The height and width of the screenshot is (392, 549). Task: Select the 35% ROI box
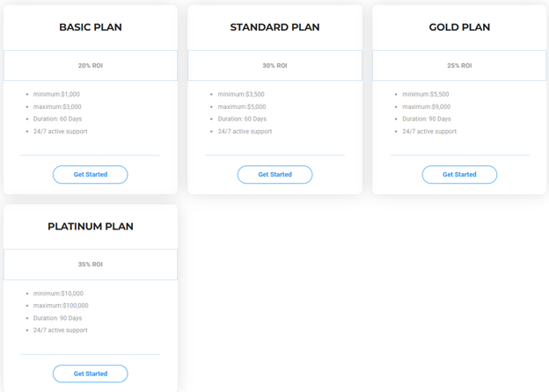coord(91,265)
